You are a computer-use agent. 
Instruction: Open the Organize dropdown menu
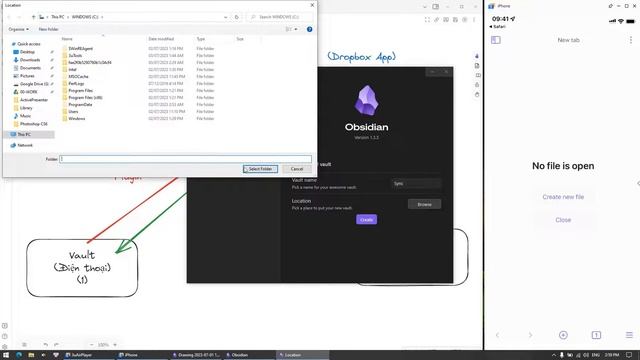pos(18,29)
